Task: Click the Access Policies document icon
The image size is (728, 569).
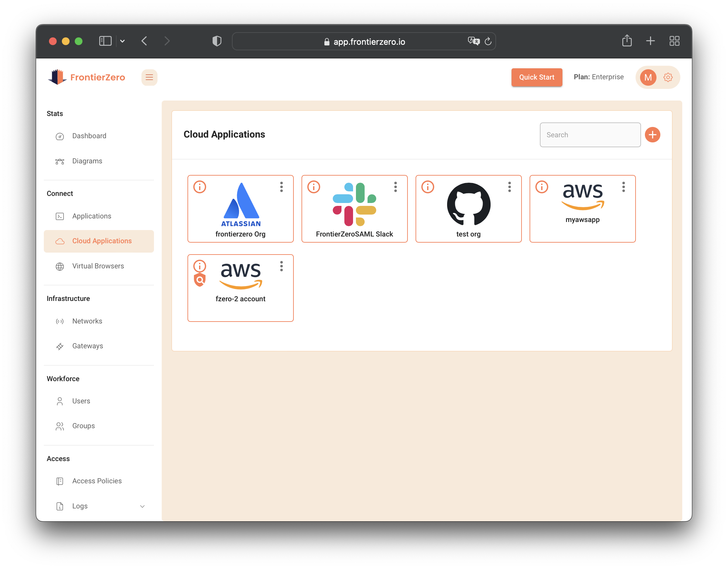Action: point(60,481)
